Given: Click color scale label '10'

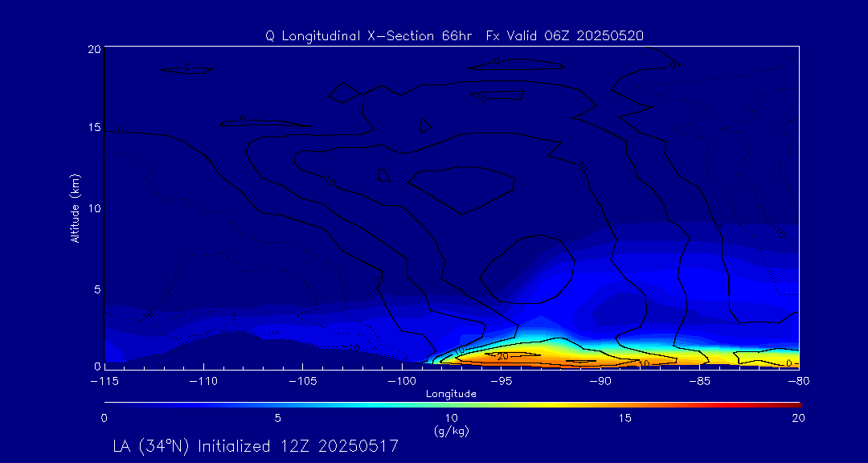Looking at the screenshot, I should tap(451, 419).
